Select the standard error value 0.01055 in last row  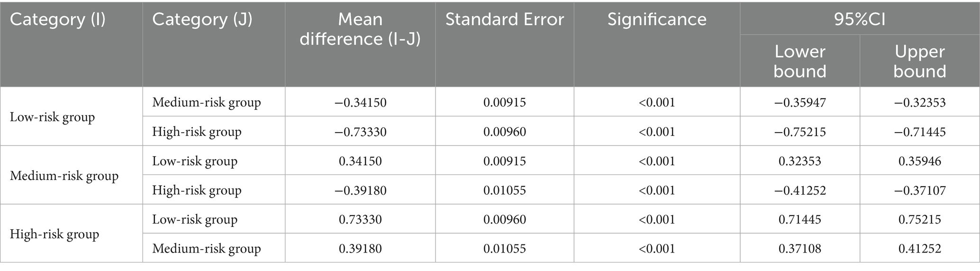[504, 249]
